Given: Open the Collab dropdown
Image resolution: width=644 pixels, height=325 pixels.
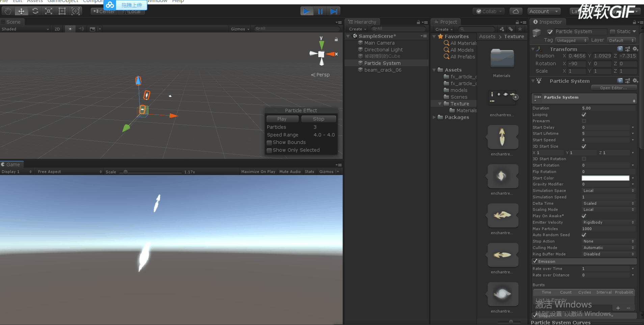Looking at the screenshot, I should click(489, 11).
